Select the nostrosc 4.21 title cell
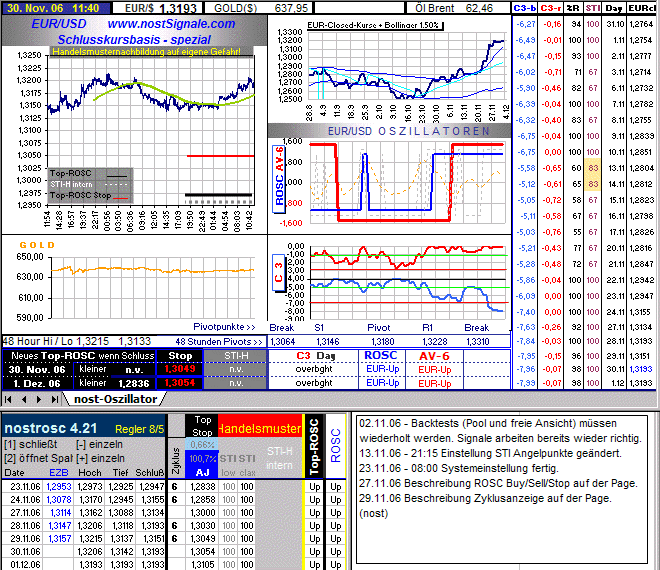Screen dimensions: 660x570 51,428
